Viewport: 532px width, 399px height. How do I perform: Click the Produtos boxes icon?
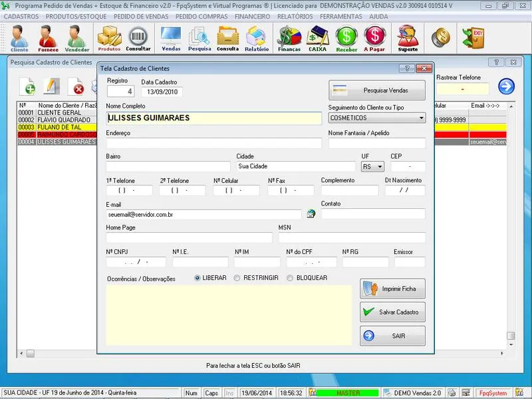pyautogui.click(x=109, y=38)
